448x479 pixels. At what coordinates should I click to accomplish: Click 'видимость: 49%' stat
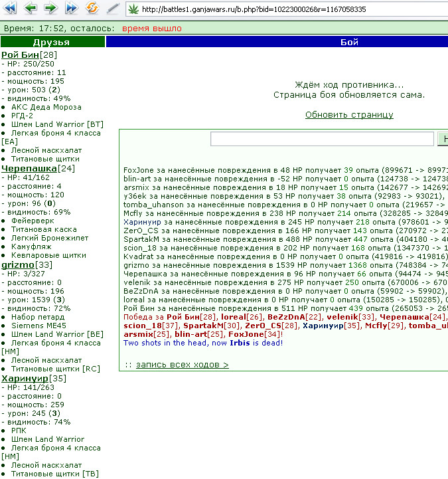pyautogui.click(x=39, y=98)
